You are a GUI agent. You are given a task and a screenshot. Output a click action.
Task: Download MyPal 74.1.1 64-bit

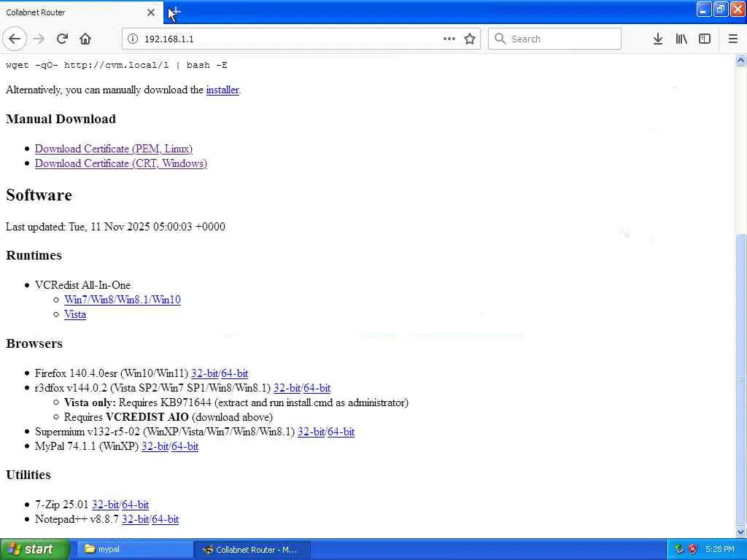(185, 446)
